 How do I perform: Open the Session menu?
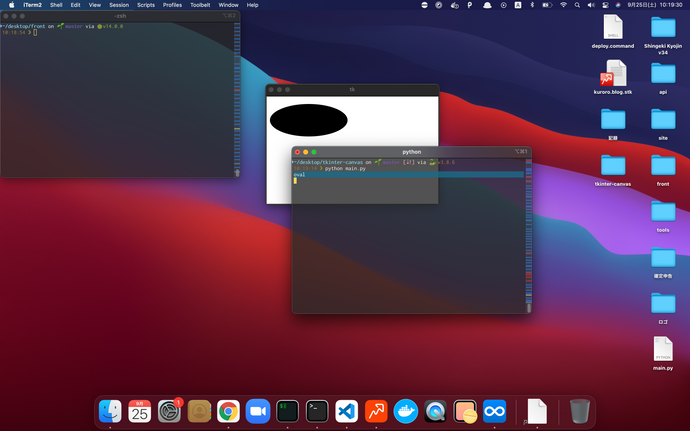119,5
